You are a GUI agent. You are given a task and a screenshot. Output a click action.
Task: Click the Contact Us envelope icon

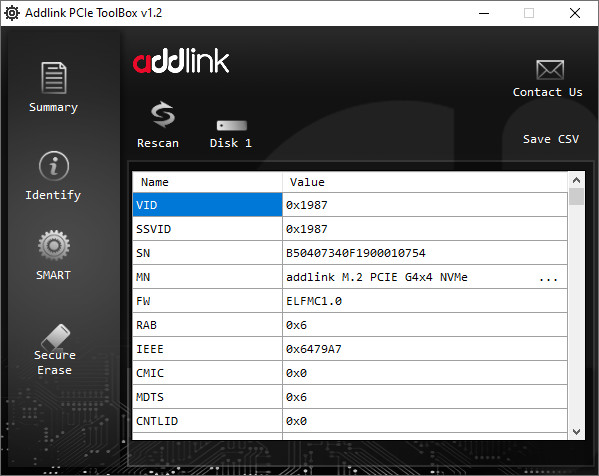point(550,70)
